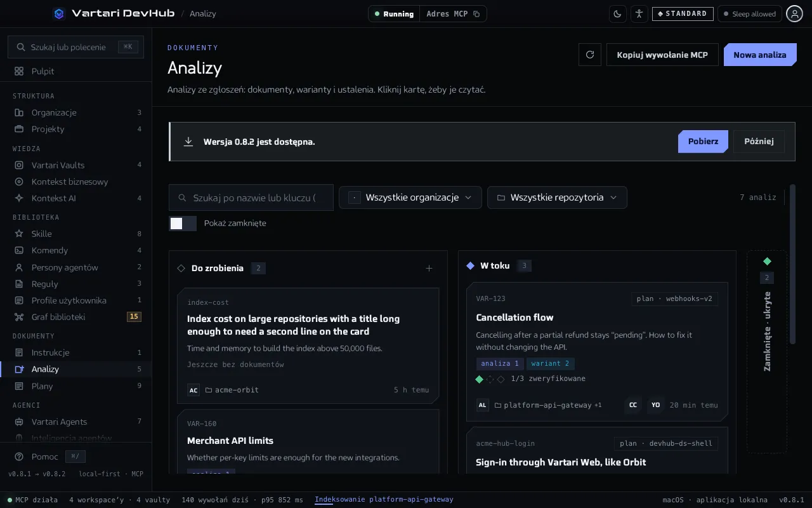Viewport: 812px width, 508px height.
Task: Toggle the Sleep allowed setting
Action: click(750, 13)
